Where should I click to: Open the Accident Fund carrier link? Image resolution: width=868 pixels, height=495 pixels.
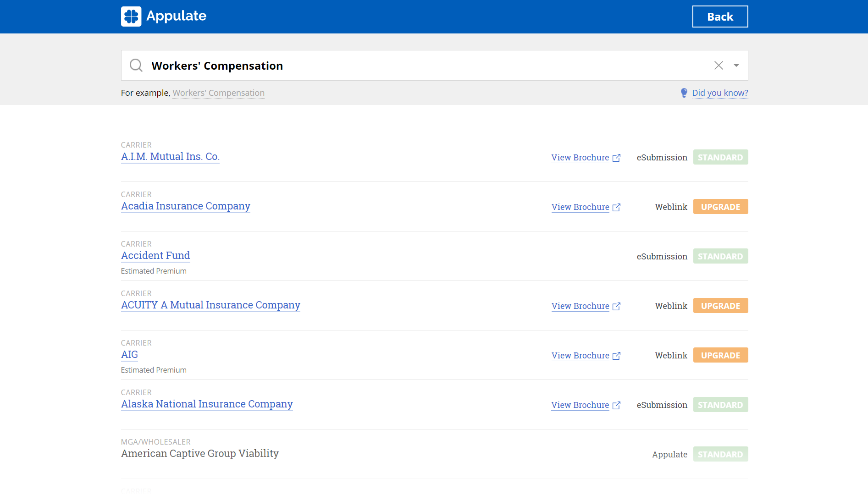click(155, 256)
